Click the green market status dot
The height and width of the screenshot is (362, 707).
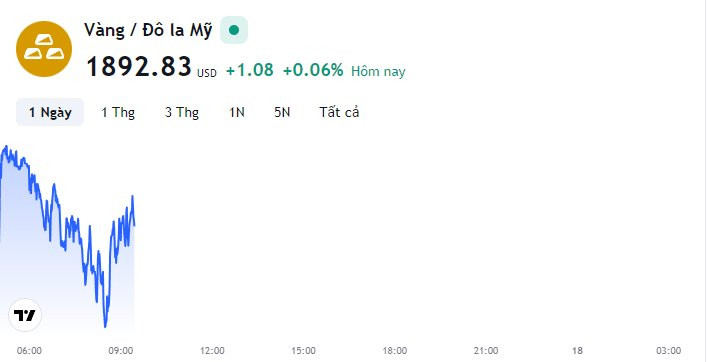[x=234, y=30]
